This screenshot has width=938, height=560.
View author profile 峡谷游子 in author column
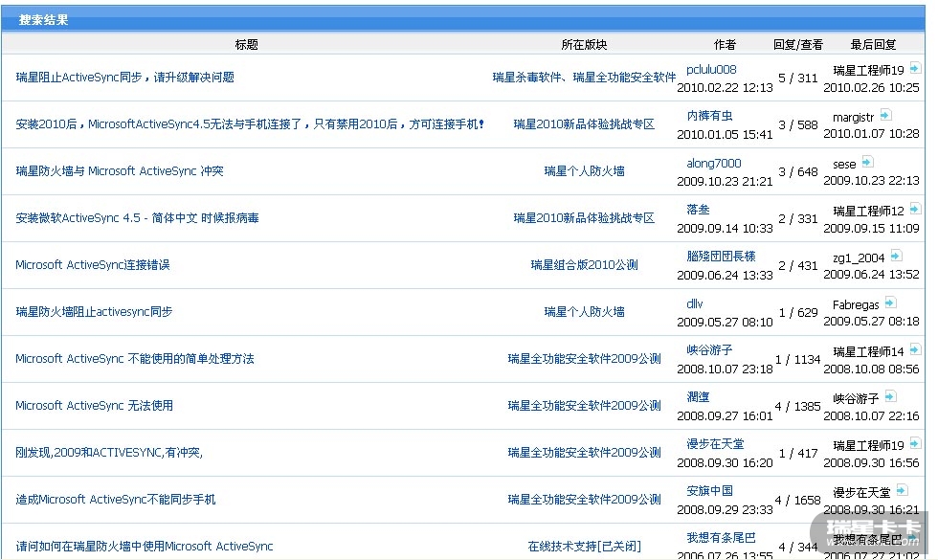pyautogui.click(x=709, y=350)
